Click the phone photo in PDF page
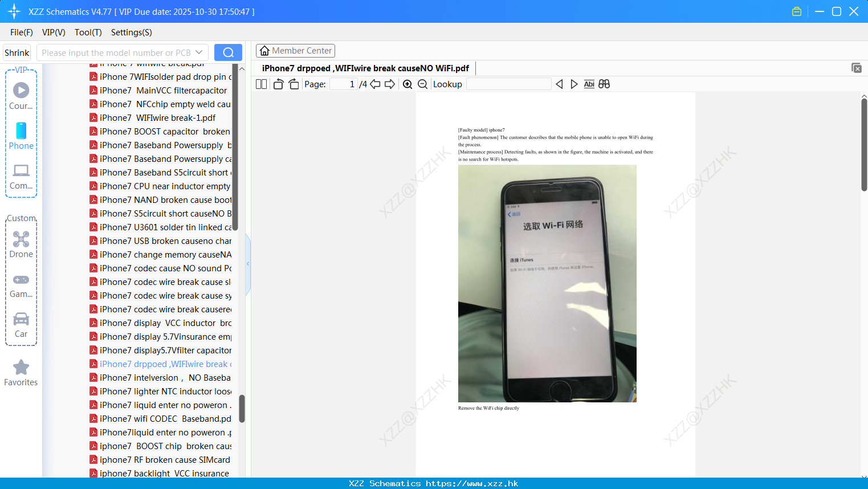 [x=547, y=284]
